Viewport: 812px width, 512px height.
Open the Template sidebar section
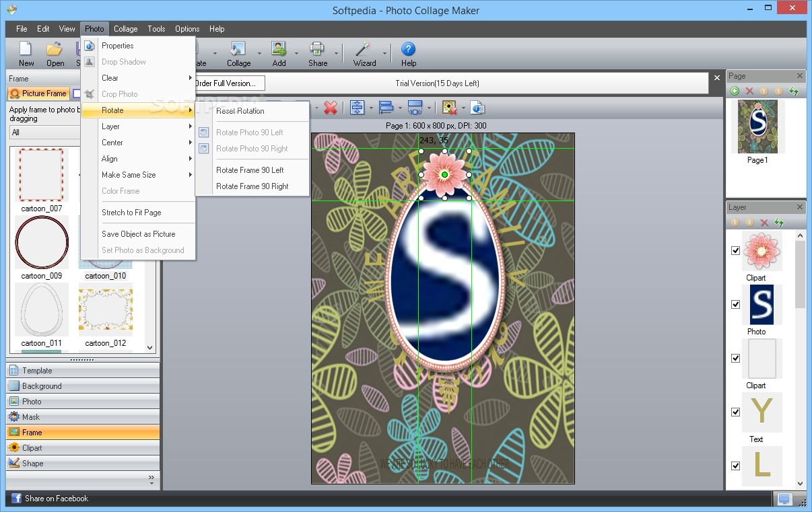[x=83, y=371]
